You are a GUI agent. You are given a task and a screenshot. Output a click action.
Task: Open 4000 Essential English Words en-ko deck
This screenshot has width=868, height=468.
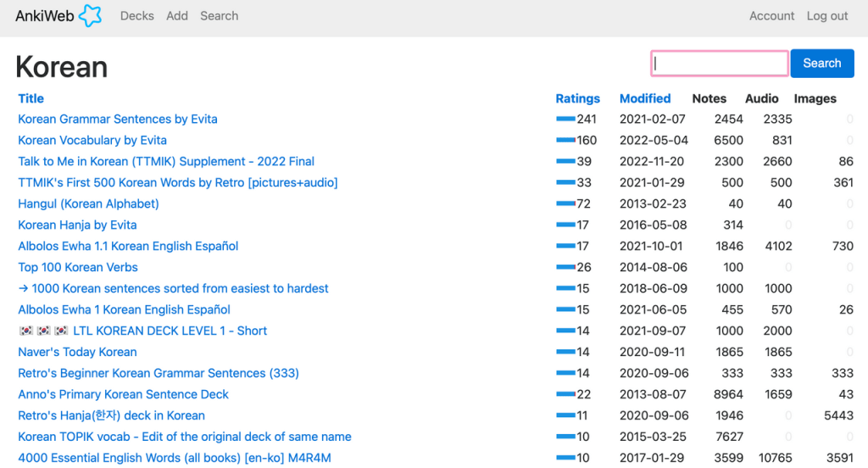point(175,458)
